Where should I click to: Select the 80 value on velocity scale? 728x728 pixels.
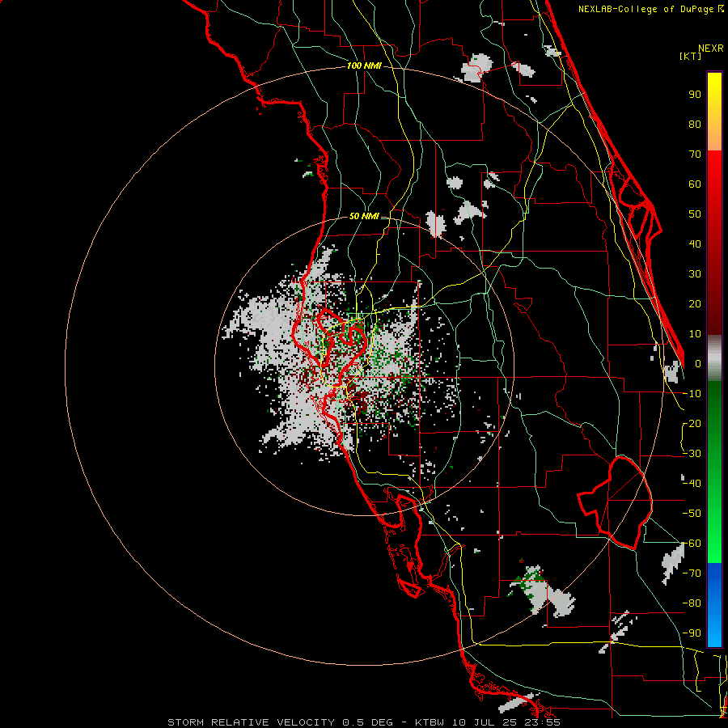click(x=695, y=124)
